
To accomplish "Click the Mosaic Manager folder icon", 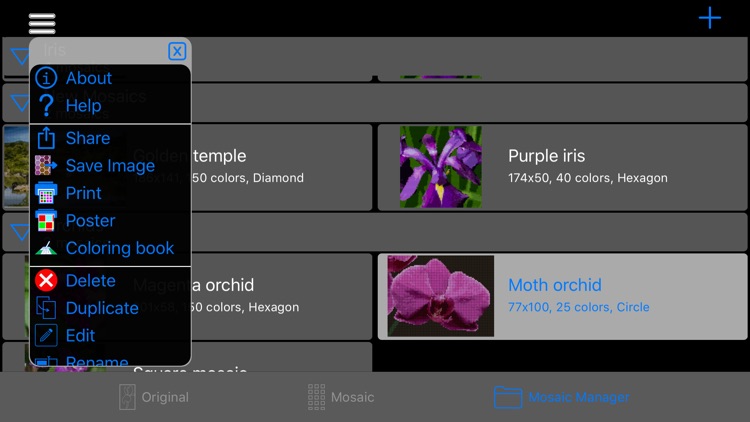I will 507,397.
